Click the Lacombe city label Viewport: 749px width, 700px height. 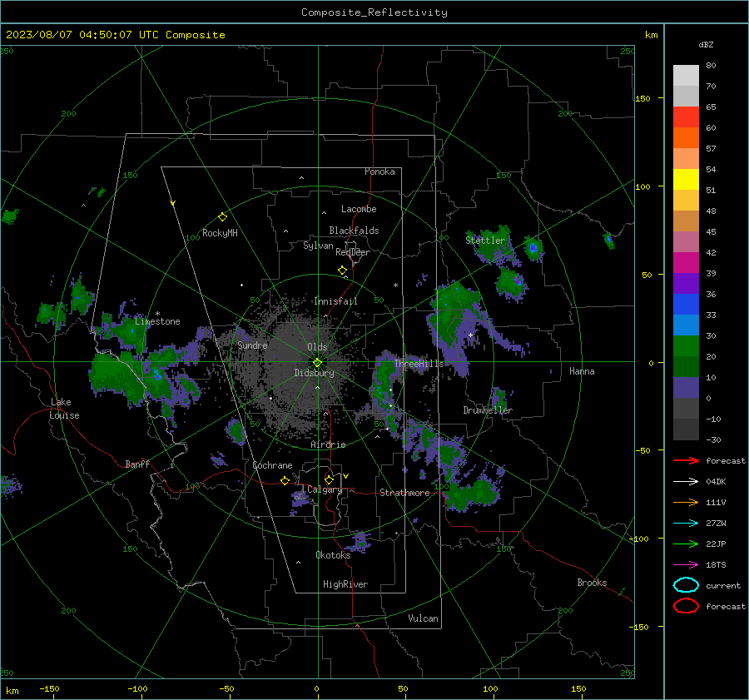(x=359, y=209)
